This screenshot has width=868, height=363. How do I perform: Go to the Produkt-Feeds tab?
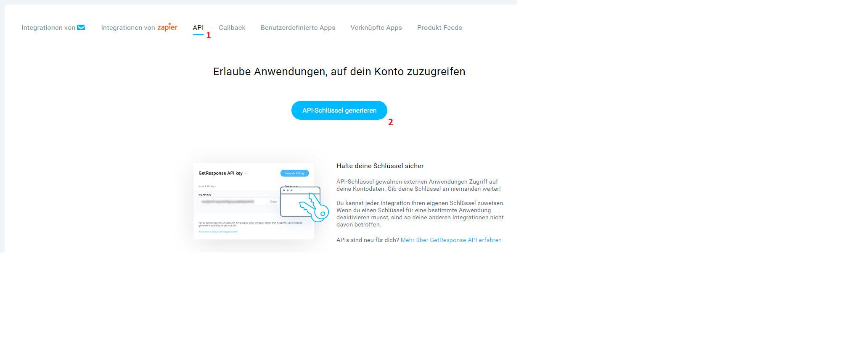(x=439, y=28)
